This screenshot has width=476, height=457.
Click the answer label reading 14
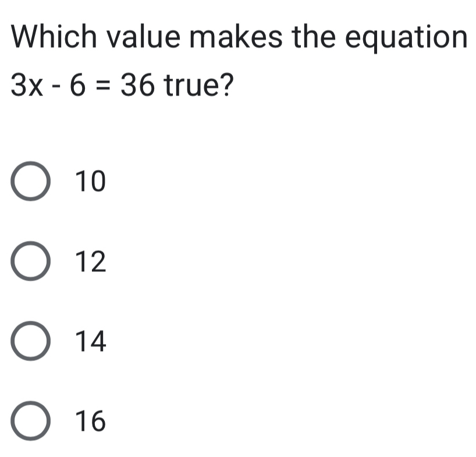pos(90,341)
